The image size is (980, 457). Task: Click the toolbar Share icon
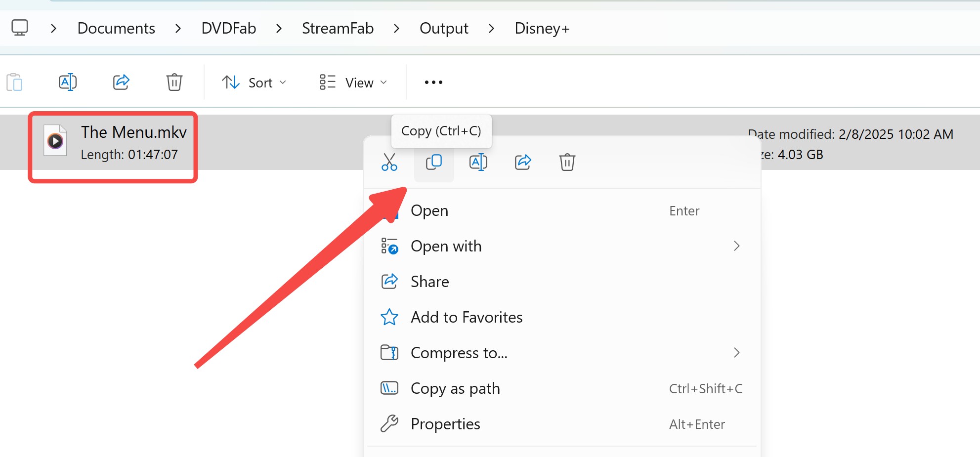point(121,82)
